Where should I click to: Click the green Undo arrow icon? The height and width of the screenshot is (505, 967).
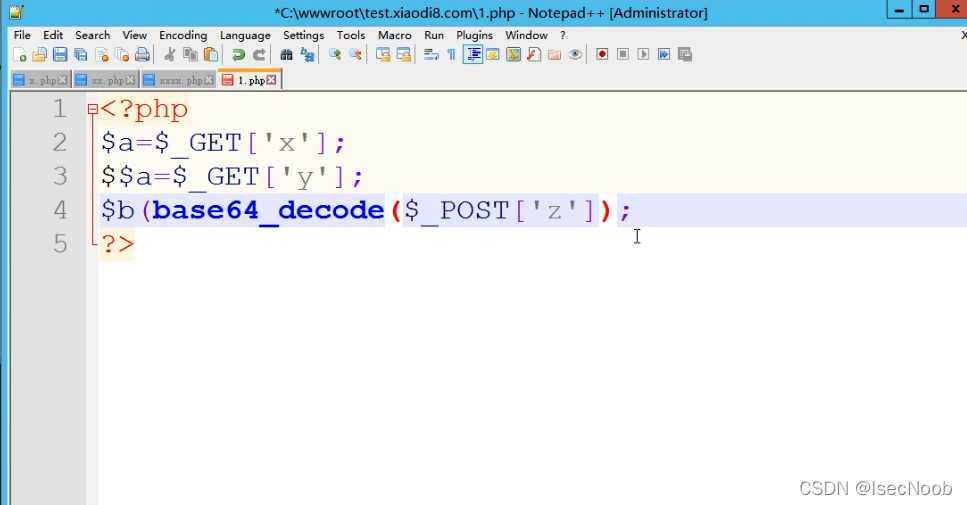(238, 55)
